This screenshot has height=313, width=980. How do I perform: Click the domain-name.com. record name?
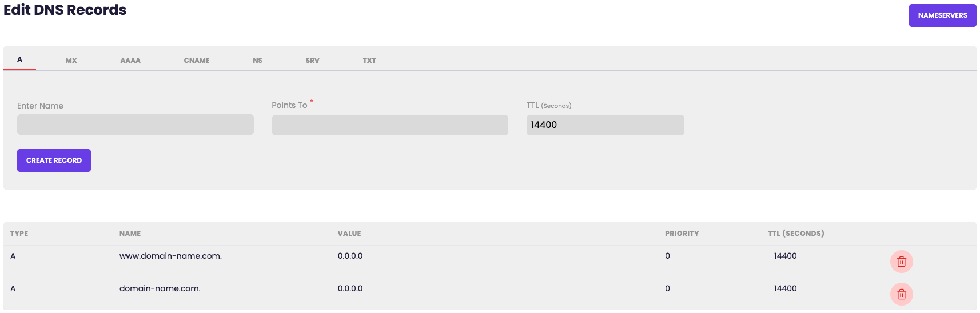pyautogui.click(x=160, y=288)
